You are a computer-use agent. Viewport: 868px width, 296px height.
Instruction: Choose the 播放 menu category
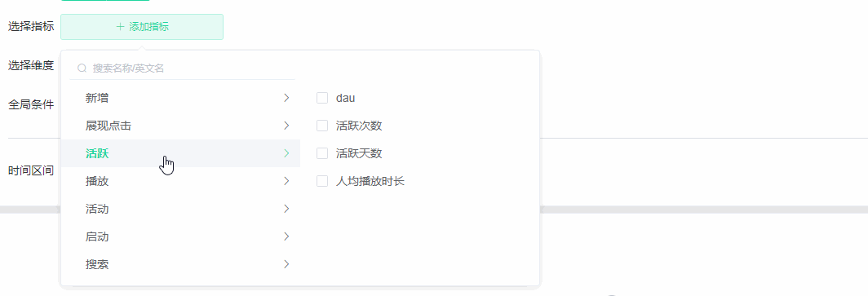pyautogui.click(x=180, y=181)
